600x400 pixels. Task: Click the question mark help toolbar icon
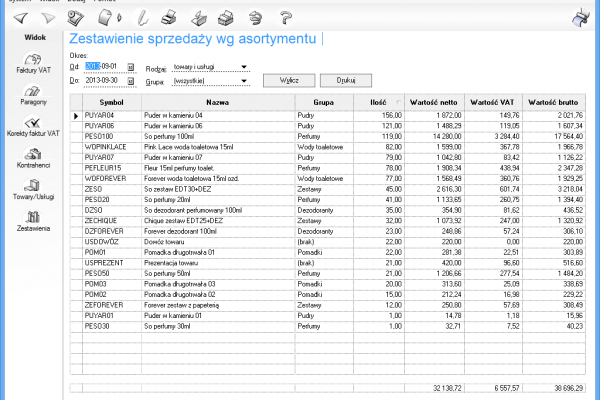[286, 16]
